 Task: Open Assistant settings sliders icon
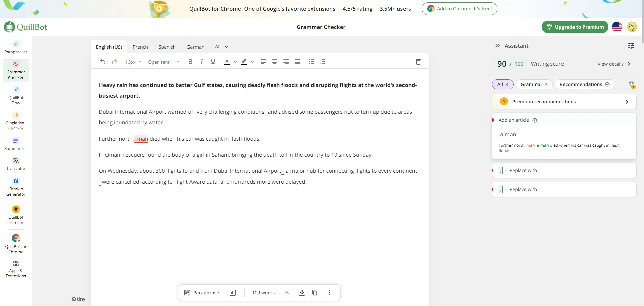[x=631, y=46]
